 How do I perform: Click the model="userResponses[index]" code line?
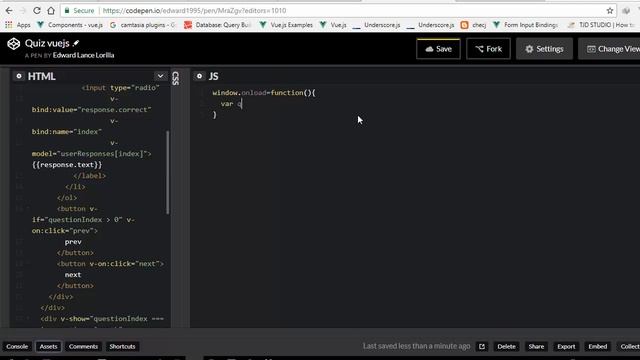click(x=91, y=154)
